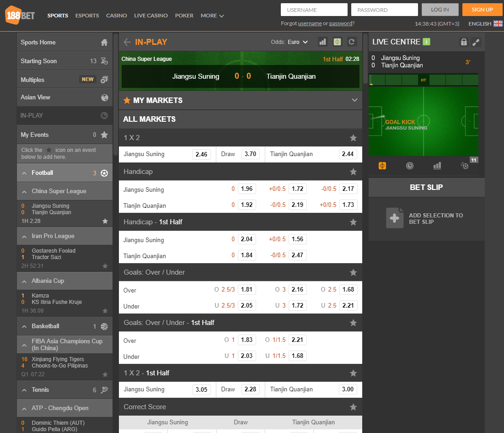Open Sports Home via house icon
The height and width of the screenshot is (433, 504).
104,43
